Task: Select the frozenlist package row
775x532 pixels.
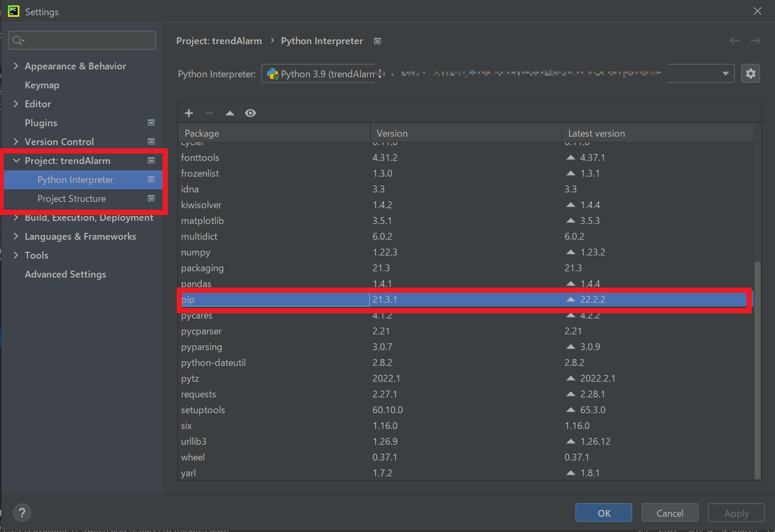Action: point(466,173)
